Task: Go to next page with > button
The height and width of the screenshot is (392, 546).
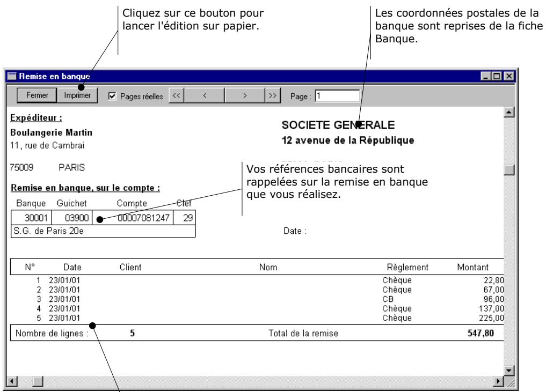Action: pyautogui.click(x=245, y=95)
